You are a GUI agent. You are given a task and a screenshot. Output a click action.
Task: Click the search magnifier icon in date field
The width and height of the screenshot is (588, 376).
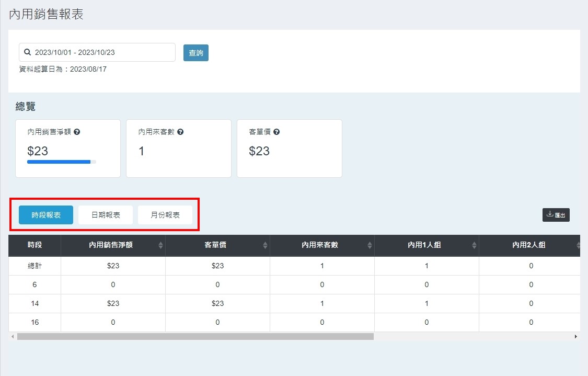coord(28,52)
